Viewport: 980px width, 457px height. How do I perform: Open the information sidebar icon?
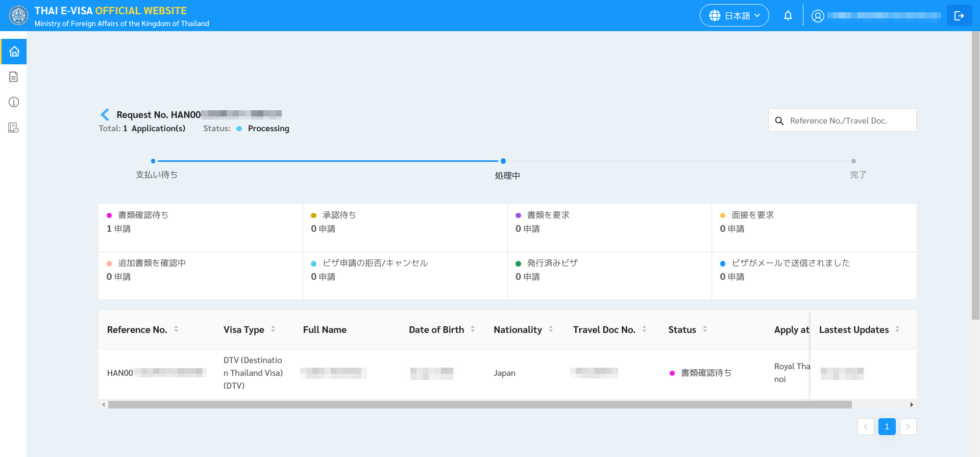tap(14, 102)
